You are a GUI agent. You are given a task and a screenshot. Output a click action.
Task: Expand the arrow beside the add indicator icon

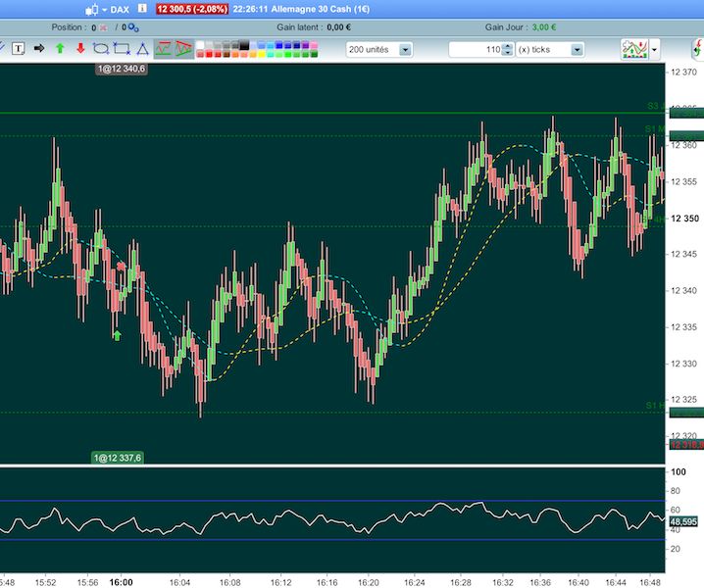[x=654, y=49]
